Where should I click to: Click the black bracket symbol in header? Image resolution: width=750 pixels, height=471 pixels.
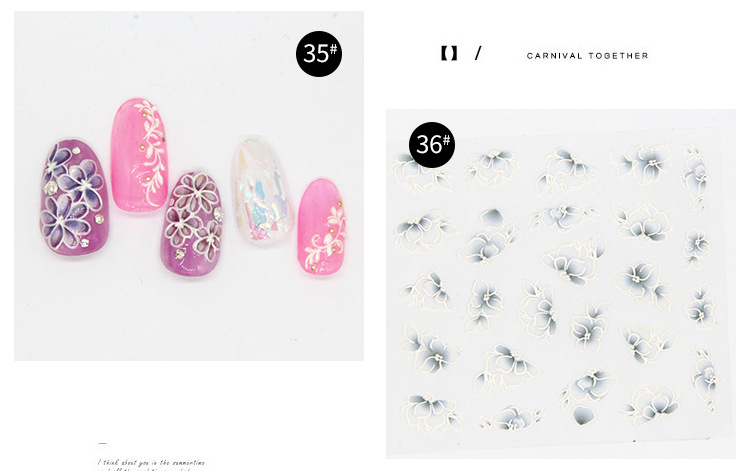pyautogui.click(x=449, y=54)
